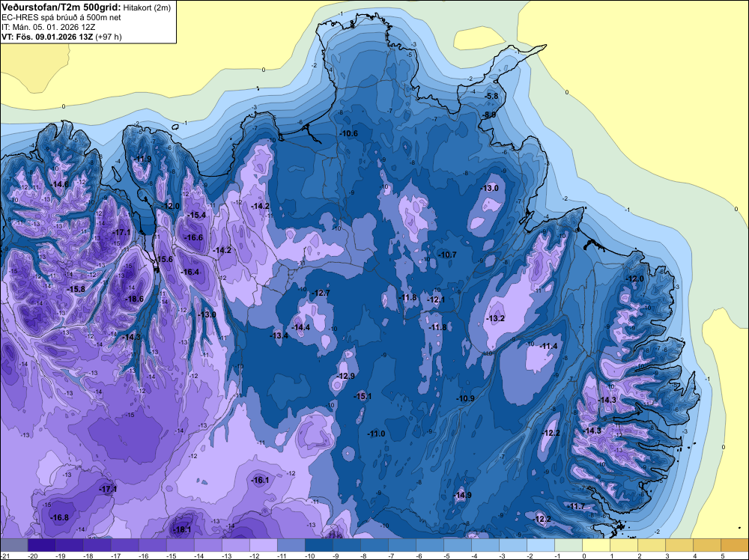The width and height of the screenshot is (749, 560).
Task: Click the legend swatch labeled -1
Action: click(568, 545)
